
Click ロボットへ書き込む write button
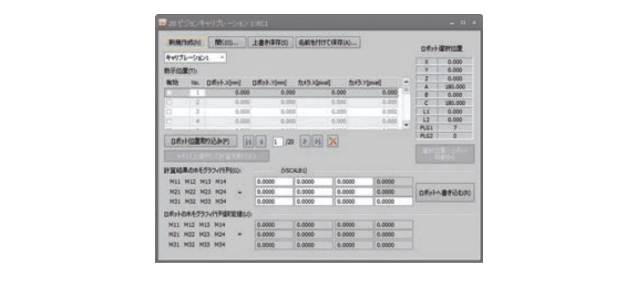[x=445, y=193]
